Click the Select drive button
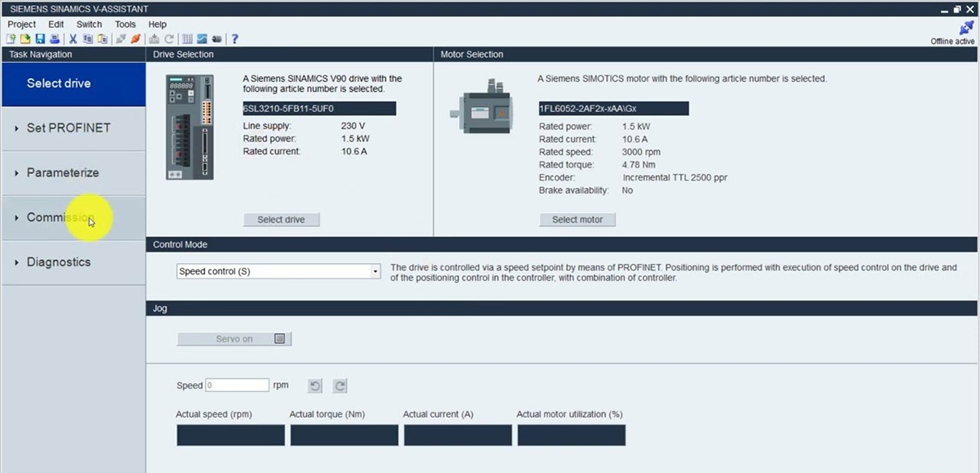The image size is (980, 473). 281,220
